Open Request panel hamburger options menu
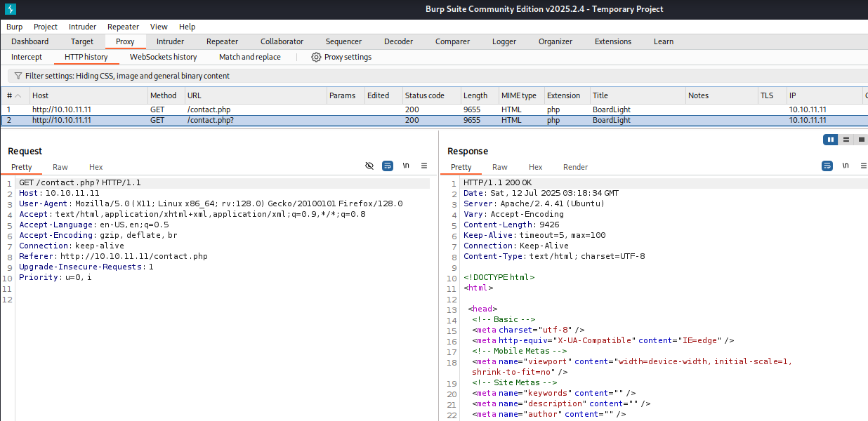Viewport: 868px width, 421px height. (424, 166)
